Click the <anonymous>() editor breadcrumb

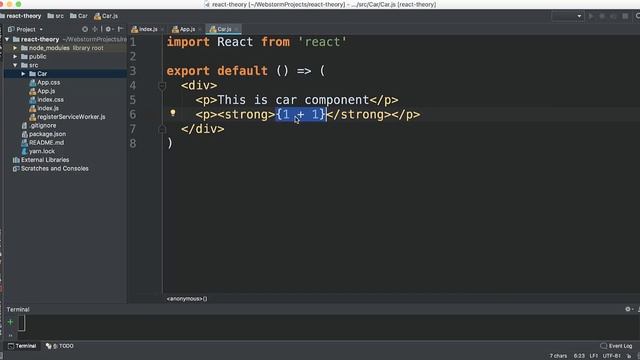pyautogui.click(x=187, y=299)
